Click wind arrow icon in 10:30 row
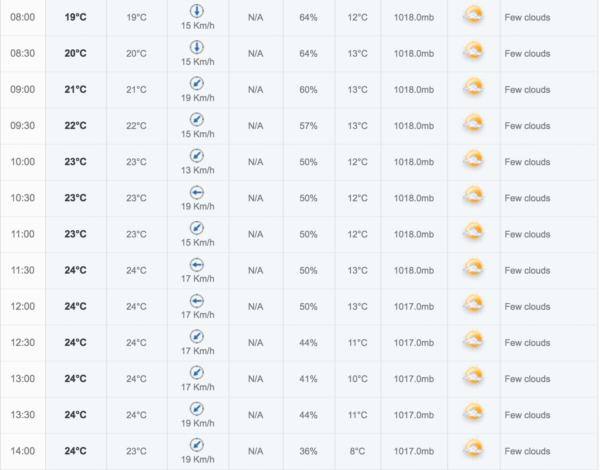The height and width of the screenshot is (470, 600). point(197,192)
